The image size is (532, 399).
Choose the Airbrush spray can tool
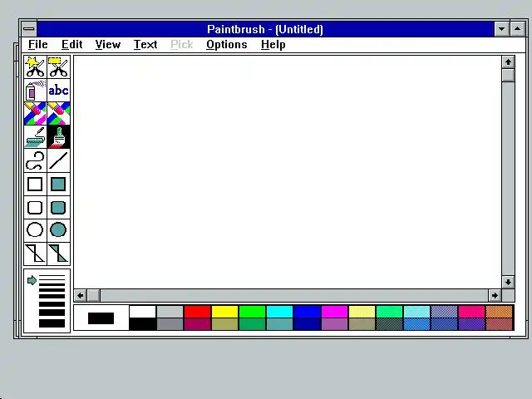tap(35, 91)
